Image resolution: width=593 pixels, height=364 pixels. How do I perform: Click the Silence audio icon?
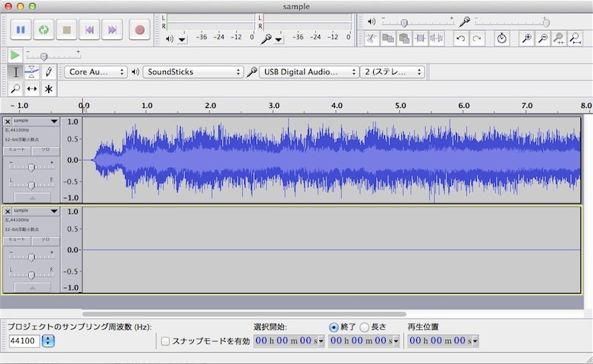click(x=437, y=38)
